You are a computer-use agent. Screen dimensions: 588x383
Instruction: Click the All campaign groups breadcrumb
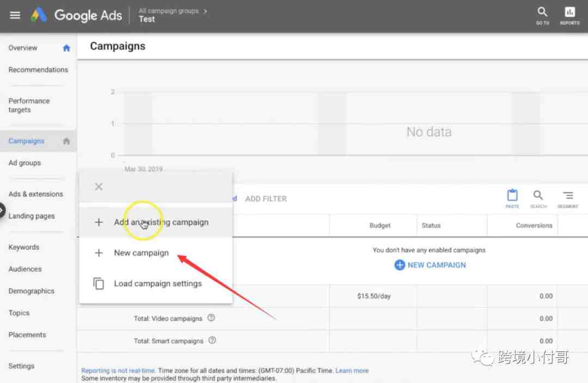168,11
